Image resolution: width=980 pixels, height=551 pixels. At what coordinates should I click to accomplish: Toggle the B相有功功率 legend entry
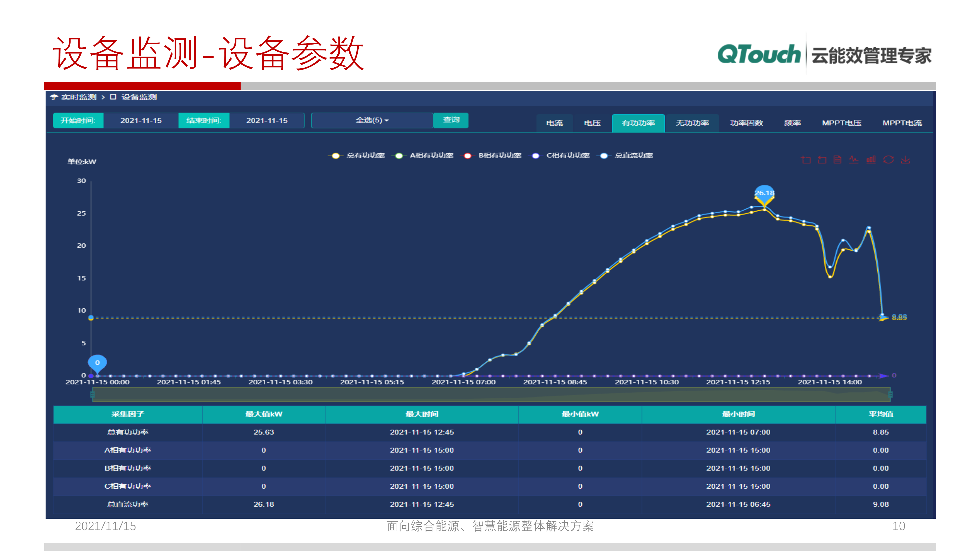(500, 156)
